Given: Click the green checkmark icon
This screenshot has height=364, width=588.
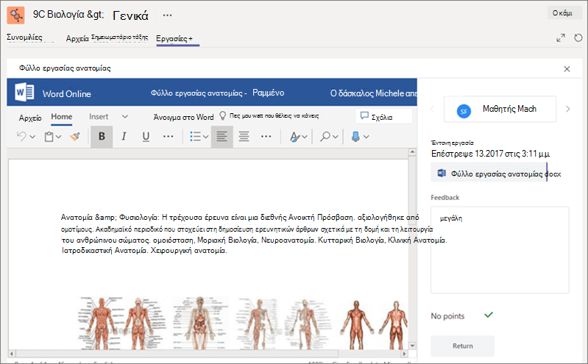Looking at the screenshot, I should (x=488, y=315).
